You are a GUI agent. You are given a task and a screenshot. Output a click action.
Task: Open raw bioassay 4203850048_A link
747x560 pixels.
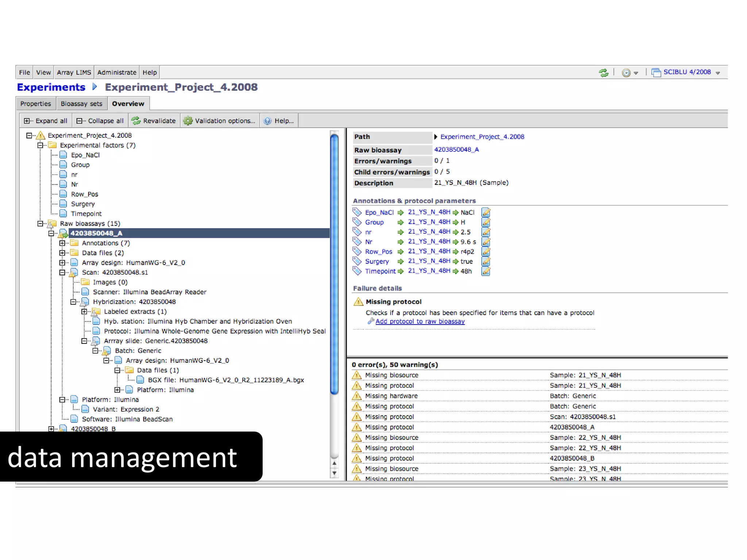456,149
